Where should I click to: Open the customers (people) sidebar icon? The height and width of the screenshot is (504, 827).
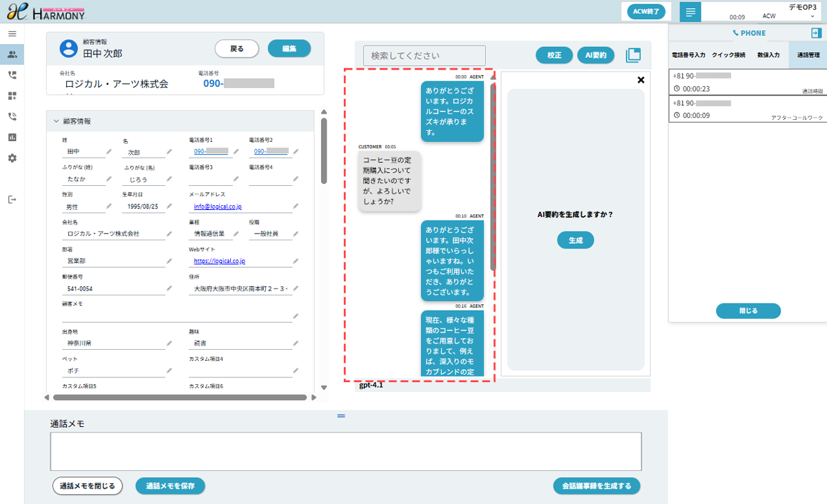[x=12, y=54]
